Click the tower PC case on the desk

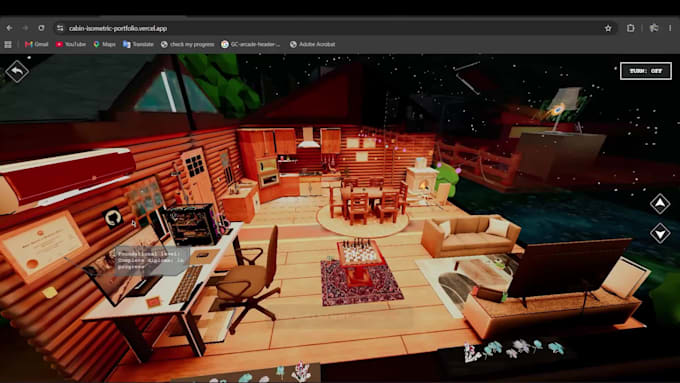192,225
